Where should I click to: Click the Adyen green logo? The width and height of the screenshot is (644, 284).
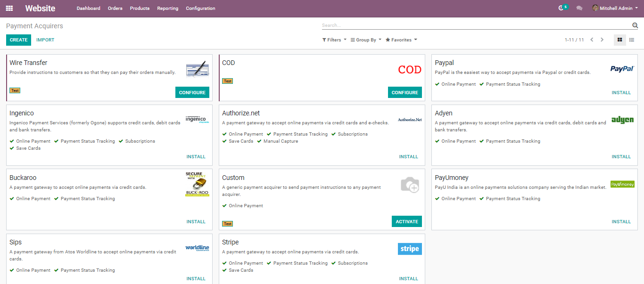pyautogui.click(x=622, y=120)
